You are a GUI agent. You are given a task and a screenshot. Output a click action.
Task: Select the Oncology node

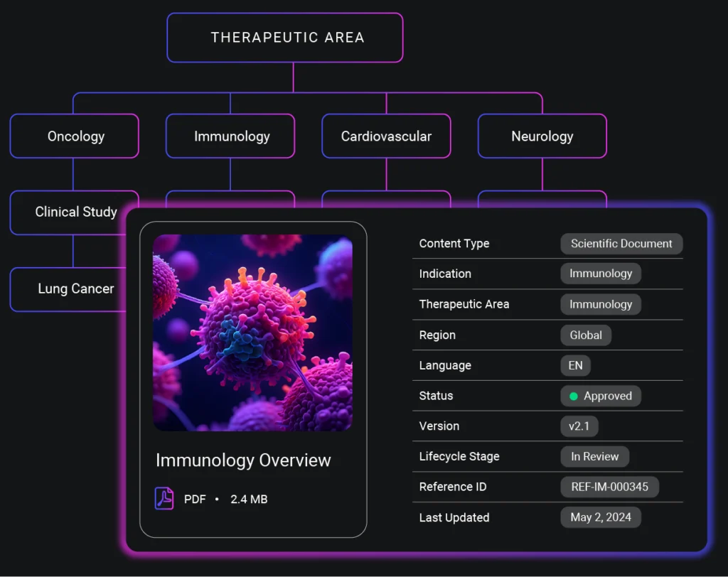[74, 136]
